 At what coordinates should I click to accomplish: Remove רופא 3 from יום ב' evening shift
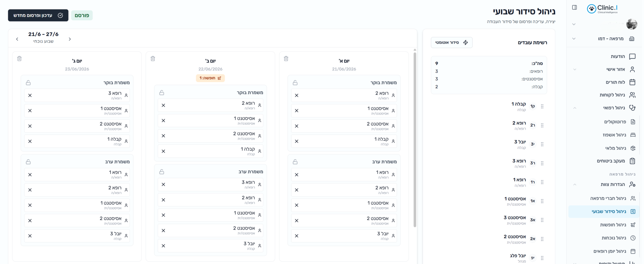pyautogui.click(x=164, y=184)
